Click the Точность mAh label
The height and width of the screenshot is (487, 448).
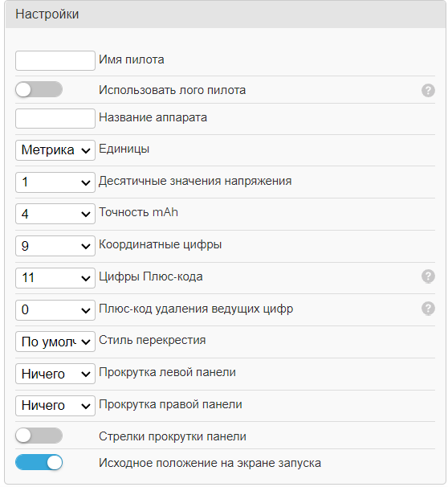pyautogui.click(x=138, y=212)
